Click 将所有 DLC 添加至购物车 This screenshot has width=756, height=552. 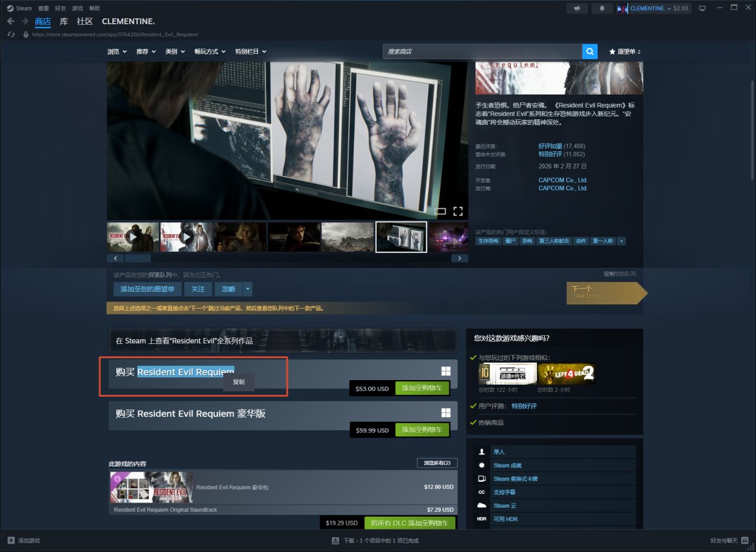tap(409, 523)
